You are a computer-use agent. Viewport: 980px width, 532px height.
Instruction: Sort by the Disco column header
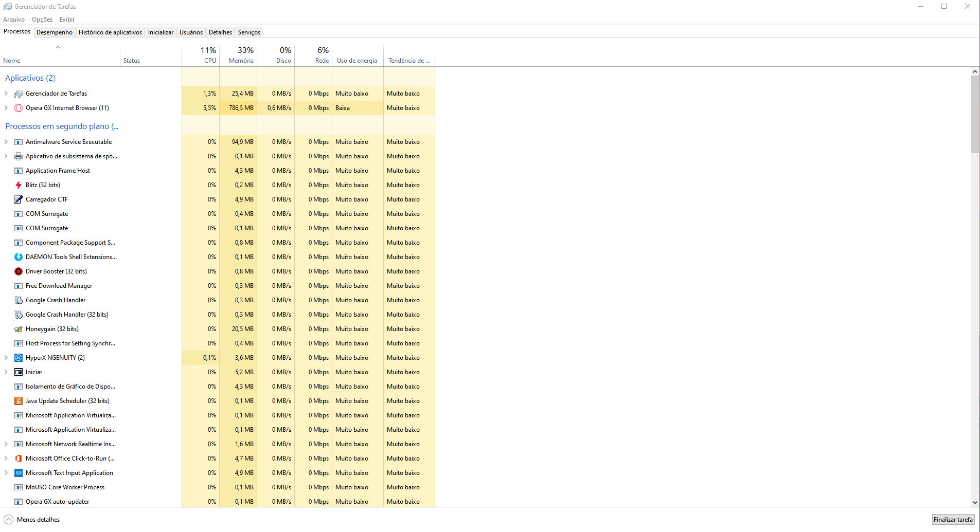pyautogui.click(x=276, y=56)
